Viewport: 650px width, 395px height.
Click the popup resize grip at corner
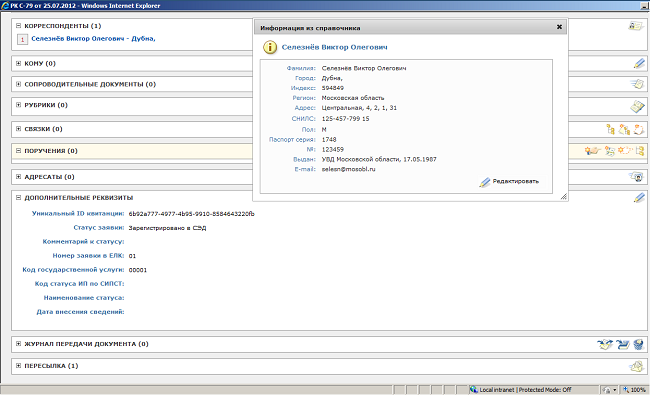point(563,197)
